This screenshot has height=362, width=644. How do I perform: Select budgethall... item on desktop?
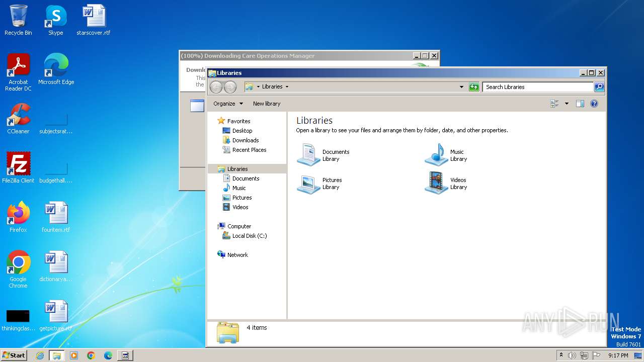click(56, 172)
